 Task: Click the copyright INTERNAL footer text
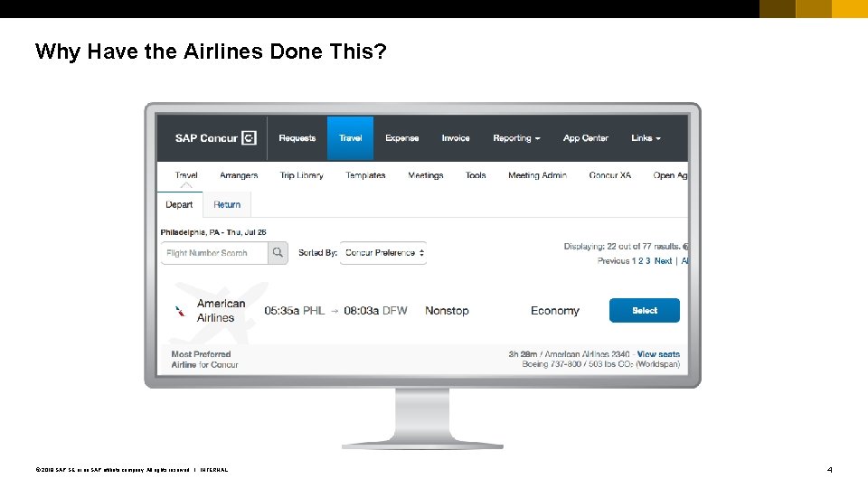(132, 470)
